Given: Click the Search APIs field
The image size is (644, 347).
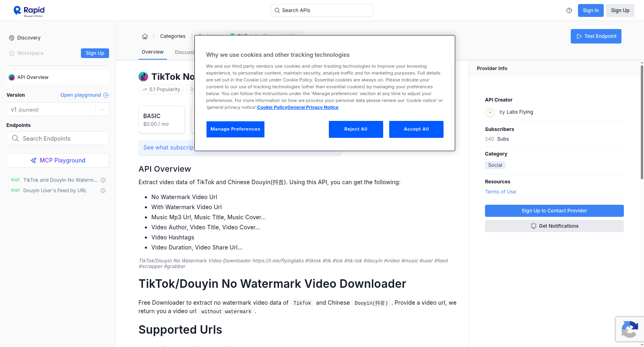Looking at the screenshot, I should tap(322, 10).
